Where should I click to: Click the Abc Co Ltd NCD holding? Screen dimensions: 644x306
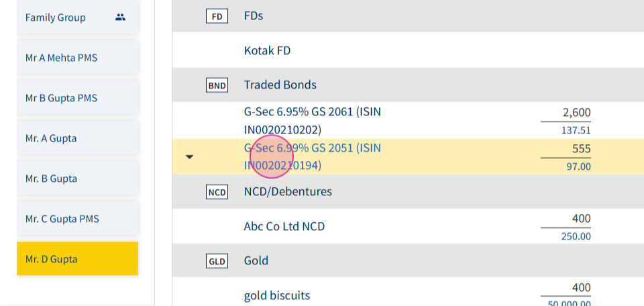pos(284,226)
